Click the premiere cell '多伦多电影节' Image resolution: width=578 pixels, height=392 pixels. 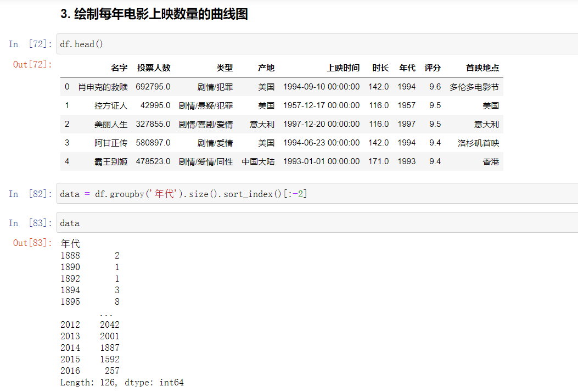(x=474, y=87)
